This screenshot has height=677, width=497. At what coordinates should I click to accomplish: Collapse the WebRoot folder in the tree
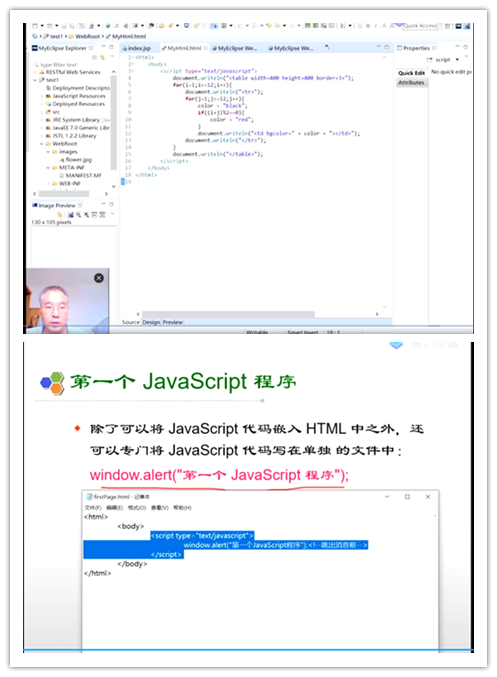tap(42, 144)
